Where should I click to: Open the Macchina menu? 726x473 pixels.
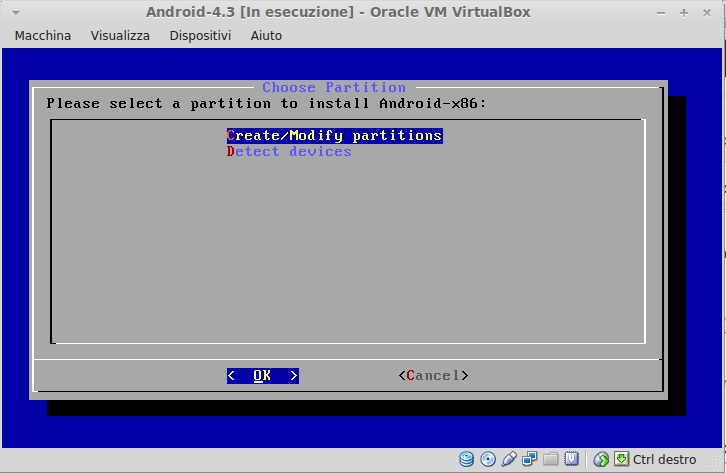43,36
